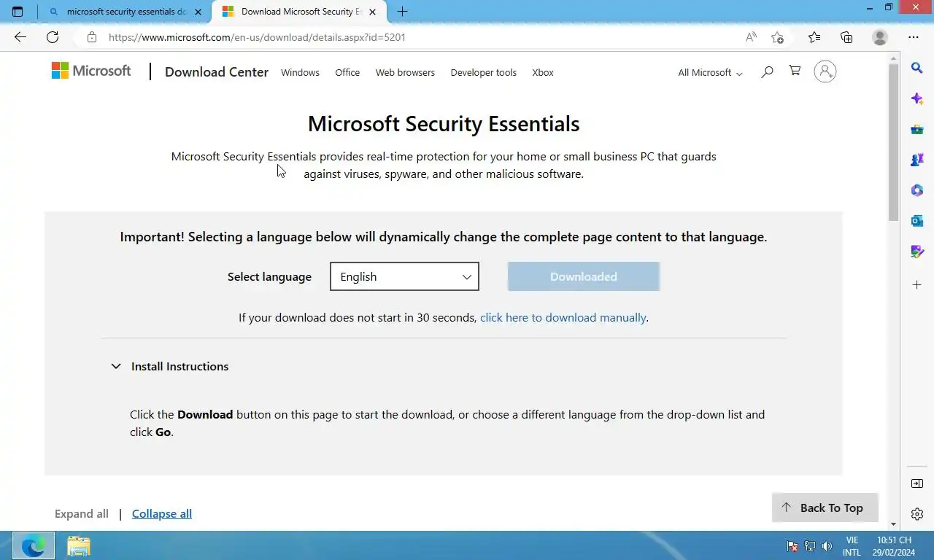934x560 pixels.
Task: Open the Read aloud icon in address bar
Action: pyautogui.click(x=750, y=37)
